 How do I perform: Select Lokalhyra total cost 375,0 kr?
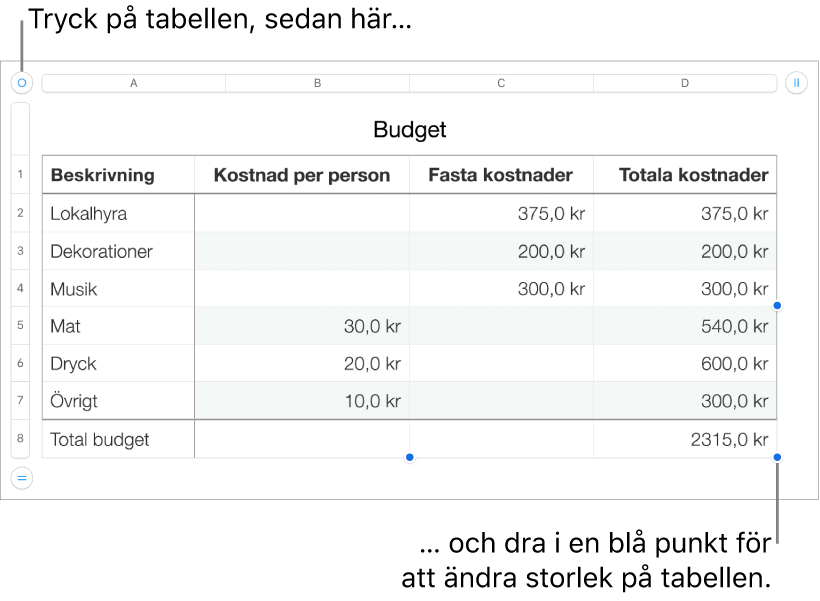click(x=685, y=213)
